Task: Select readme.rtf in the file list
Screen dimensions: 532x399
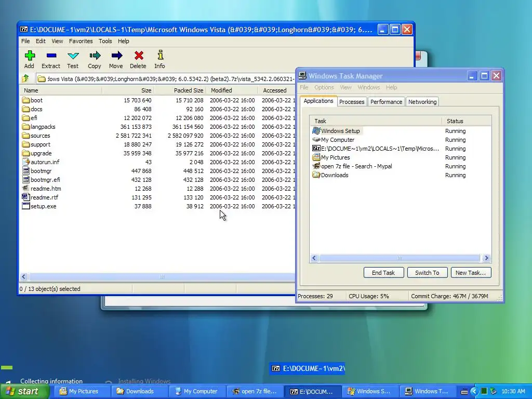Action: (x=40, y=197)
